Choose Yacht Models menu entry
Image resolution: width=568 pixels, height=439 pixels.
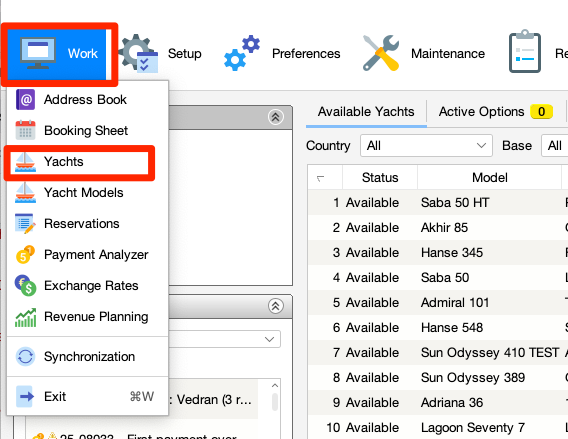point(88,193)
